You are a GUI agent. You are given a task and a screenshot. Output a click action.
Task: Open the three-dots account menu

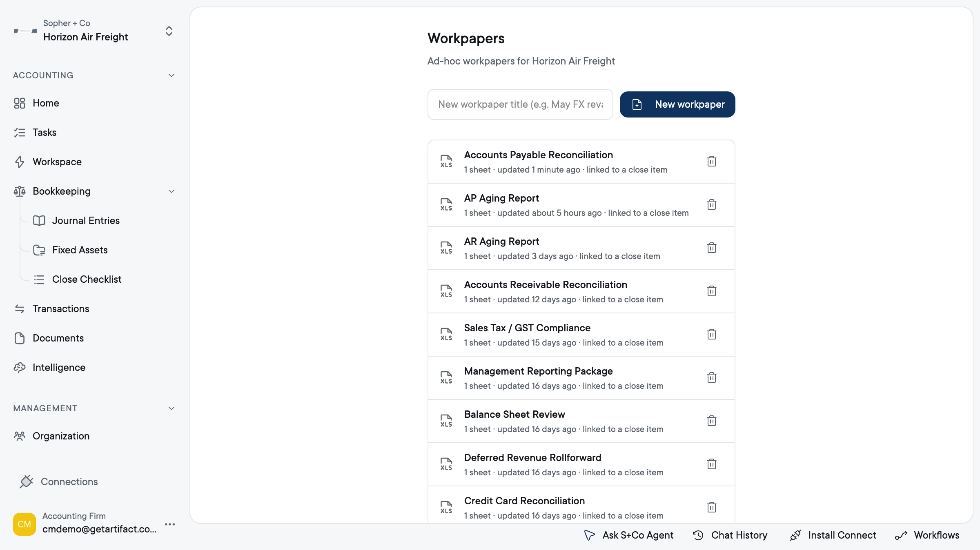[170, 524]
